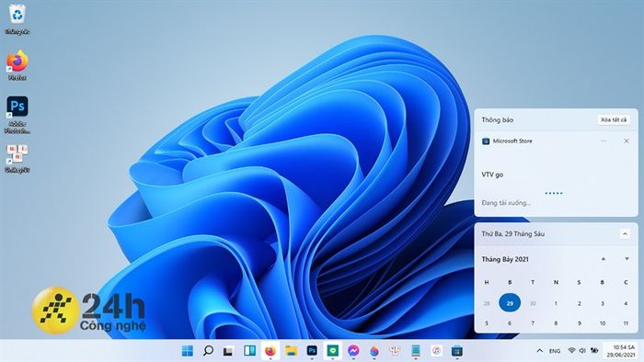Select Adobe Photoshop desktop shortcut
This screenshot has height=362, width=644.
(17, 115)
